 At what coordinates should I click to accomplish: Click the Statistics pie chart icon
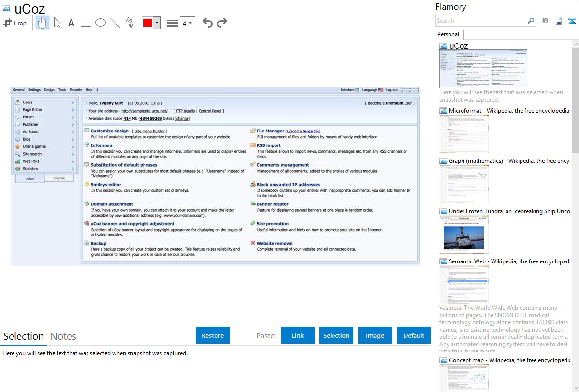tap(18, 169)
